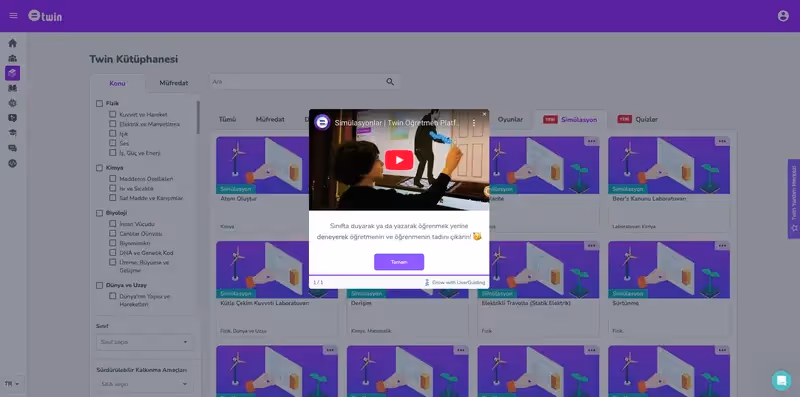
Task: Open the classes group icon in sidebar
Action: point(13,58)
